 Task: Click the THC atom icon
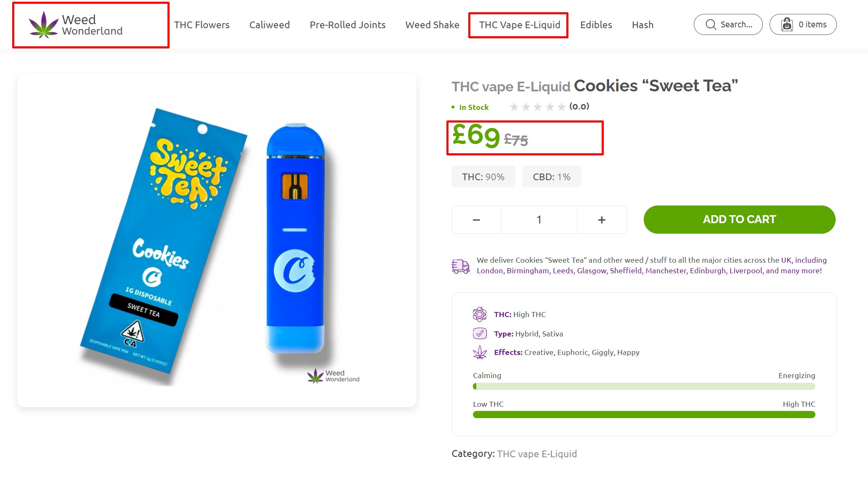tap(480, 315)
